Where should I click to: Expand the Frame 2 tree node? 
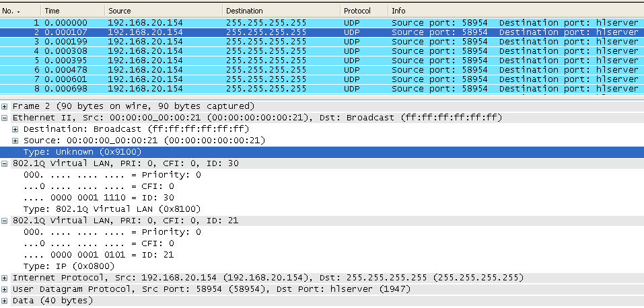[5, 106]
